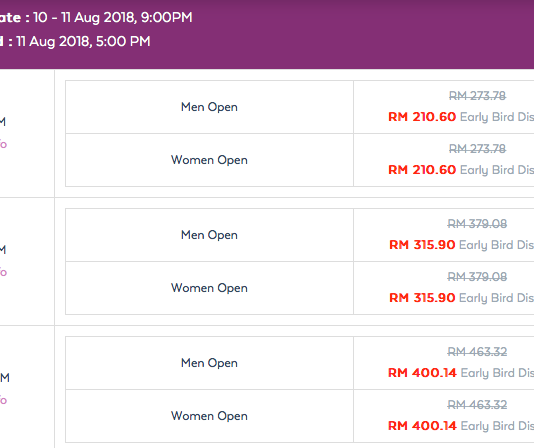Choose Women Open priced at RM 315.90
The height and width of the screenshot is (448, 534).
point(209,288)
